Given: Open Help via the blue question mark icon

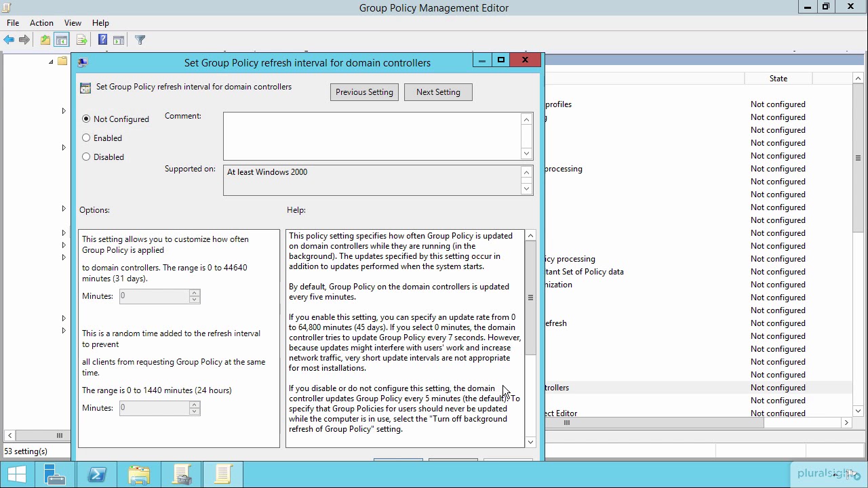Looking at the screenshot, I should click(x=102, y=40).
